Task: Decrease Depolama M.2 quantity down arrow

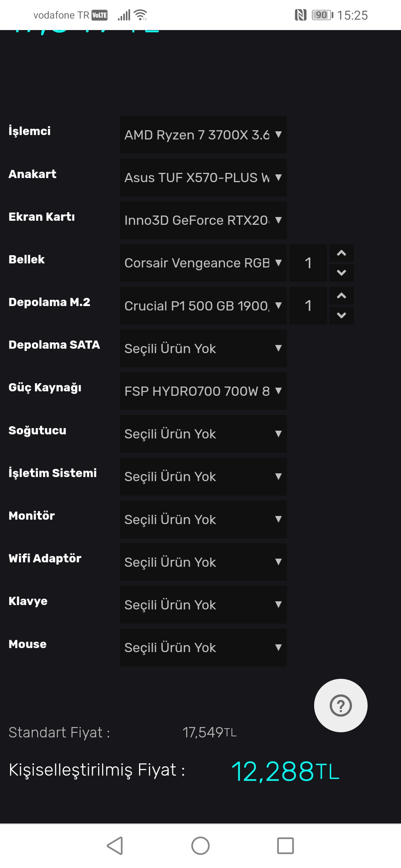Action: pos(341,315)
